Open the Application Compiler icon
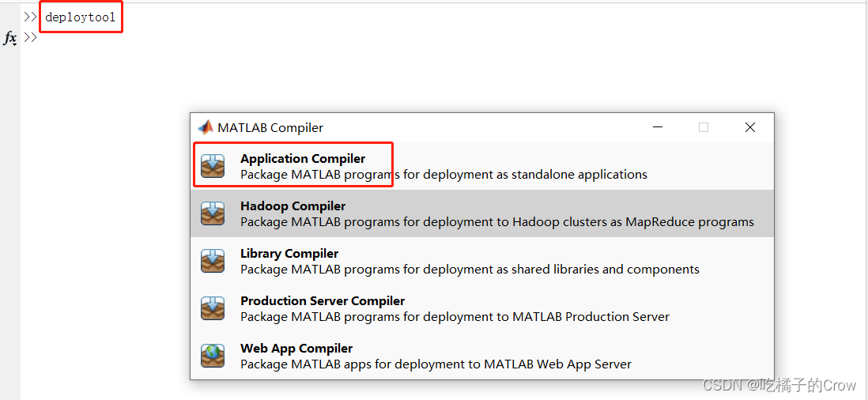The height and width of the screenshot is (400, 868). tap(213, 166)
